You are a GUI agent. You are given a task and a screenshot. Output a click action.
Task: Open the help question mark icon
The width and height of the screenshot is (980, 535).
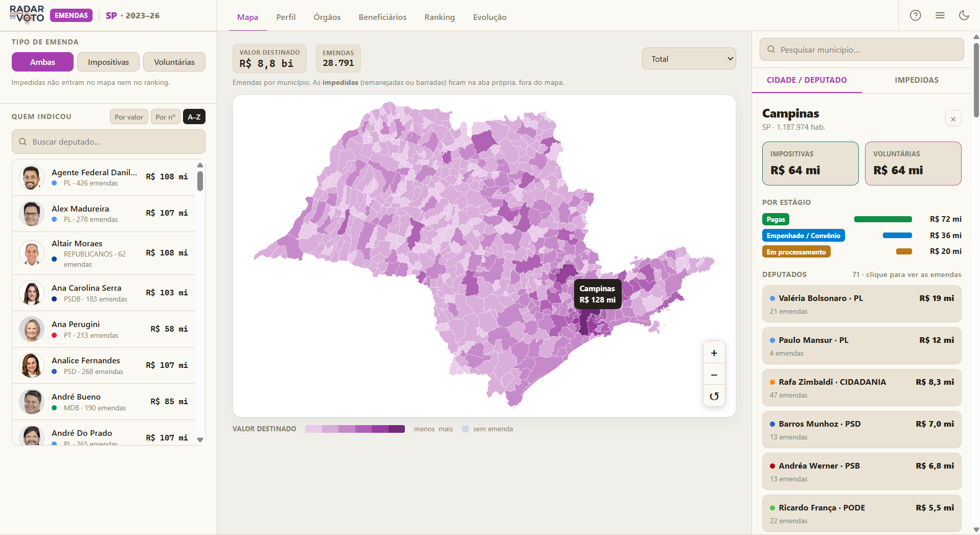(915, 15)
